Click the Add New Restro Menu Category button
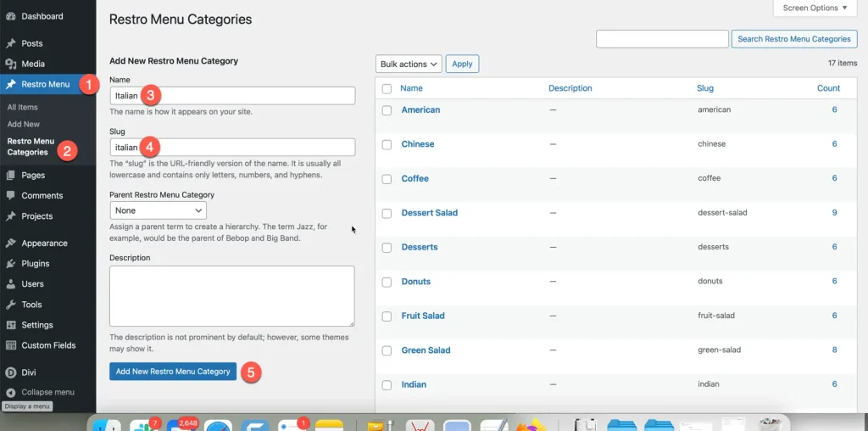The width and height of the screenshot is (868, 431). coord(173,371)
